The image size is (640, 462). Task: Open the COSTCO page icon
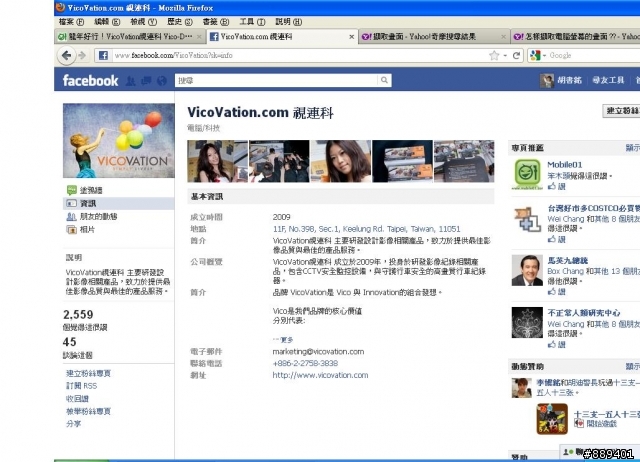[527, 219]
